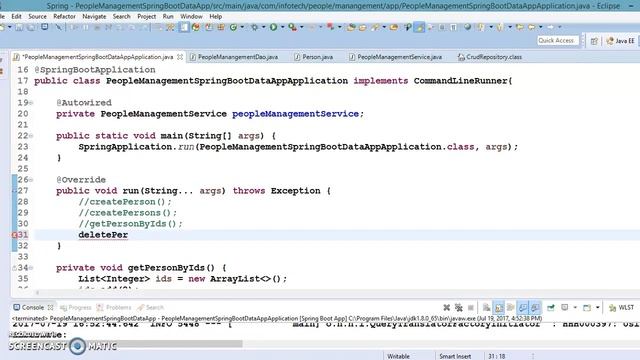This screenshot has height=360, width=640.
Task: Open the Run dropdown arrow
Action: (282, 27)
